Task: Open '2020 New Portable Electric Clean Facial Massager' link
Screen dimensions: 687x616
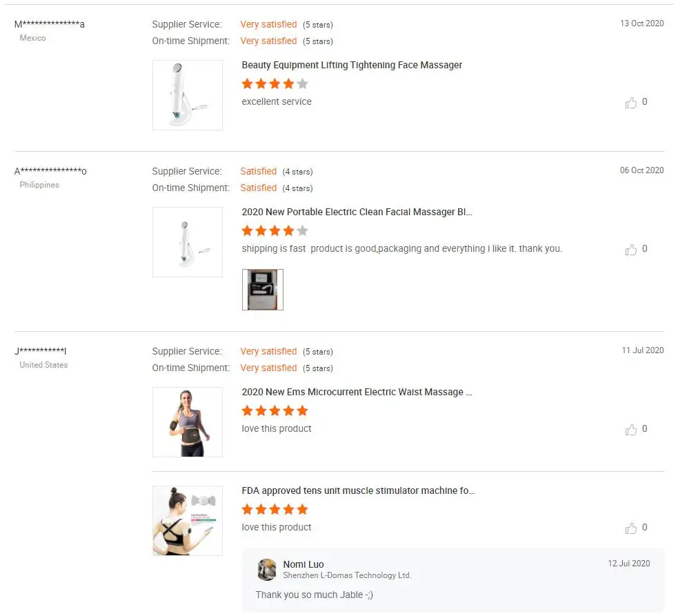Action: pyautogui.click(x=357, y=212)
